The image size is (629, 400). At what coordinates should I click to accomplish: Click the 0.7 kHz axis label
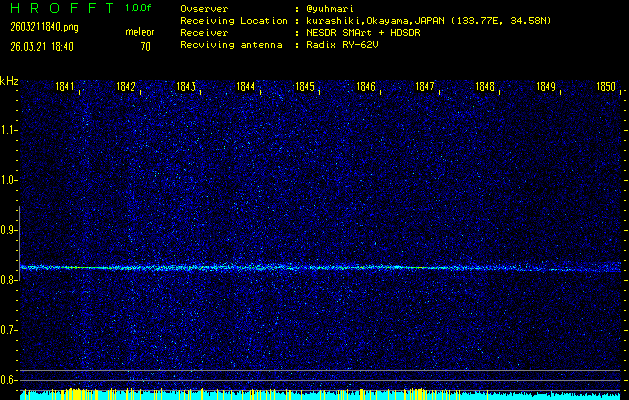click(x=8, y=330)
